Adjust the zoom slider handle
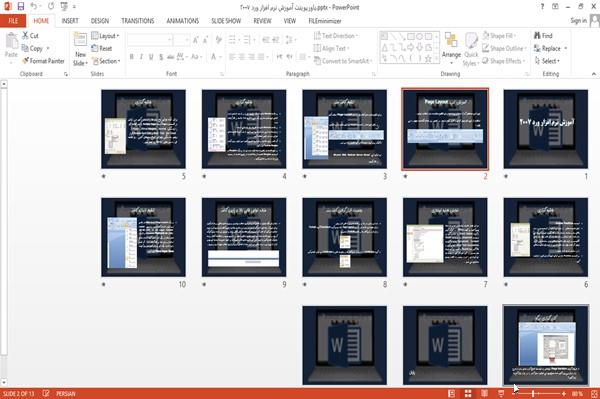The width and height of the screenshot is (600, 399). (x=533, y=394)
